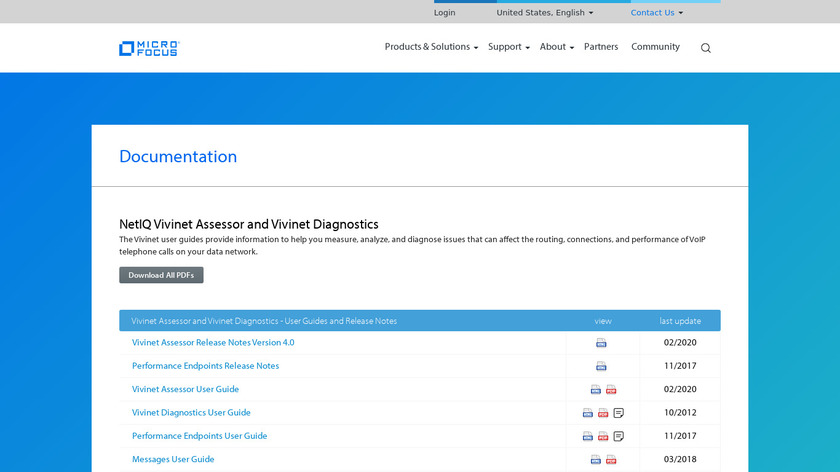Image resolution: width=840 pixels, height=472 pixels.
Task: Click the Documentation page heading
Action: tap(178, 156)
